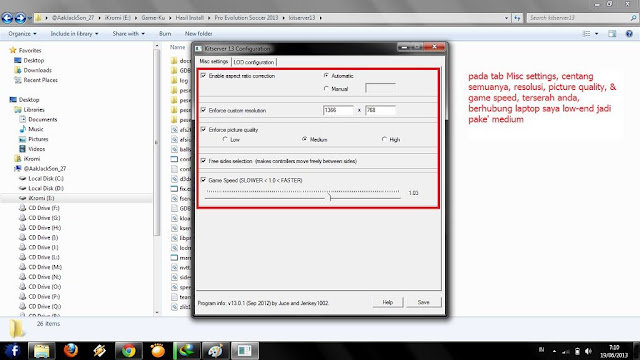The width and height of the screenshot is (640, 360).
Task: Click the Game Speed slider handle
Action: 330,198
